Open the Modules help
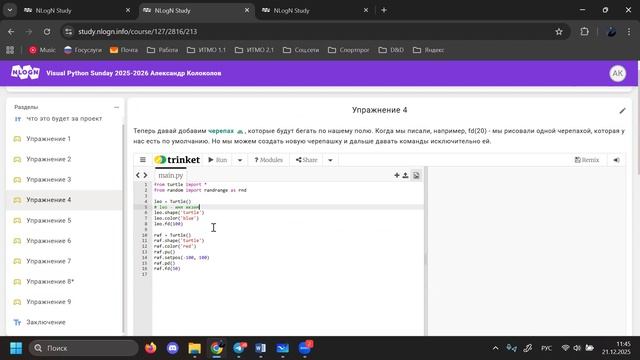This screenshot has height=360, width=640. click(x=268, y=160)
